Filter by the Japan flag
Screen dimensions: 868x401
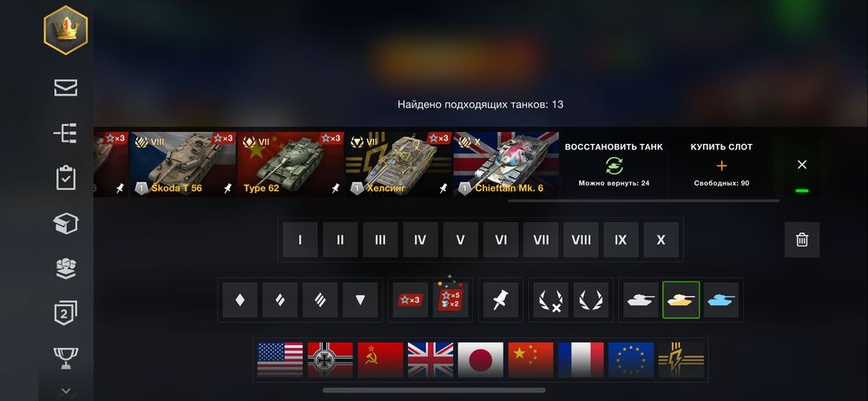[x=481, y=360]
